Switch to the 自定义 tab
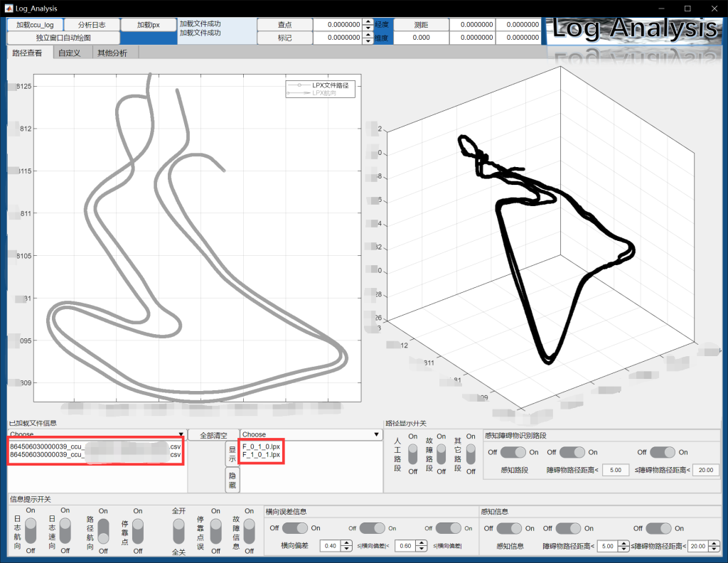The image size is (728, 563). pyautogui.click(x=70, y=53)
